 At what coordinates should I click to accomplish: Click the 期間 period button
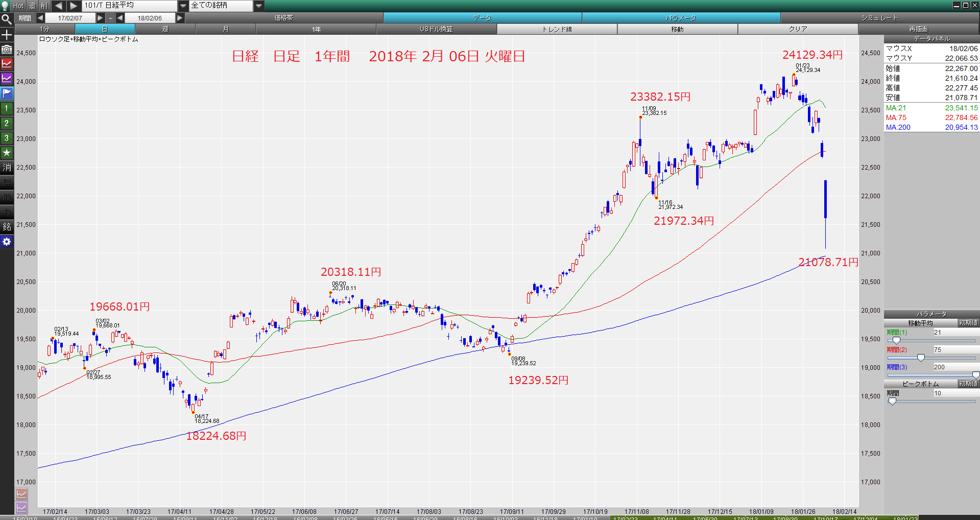(25, 18)
